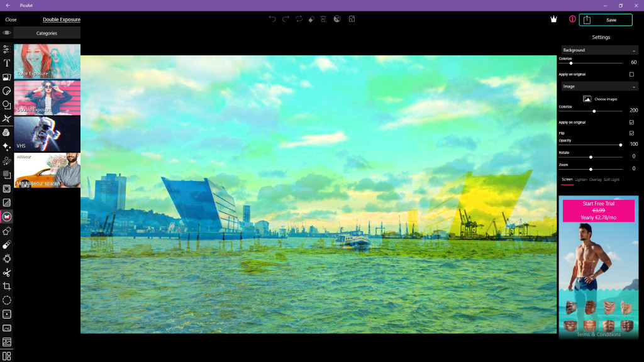
Task: Select the Eraser icon in the top toolbar
Action: (311, 19)
